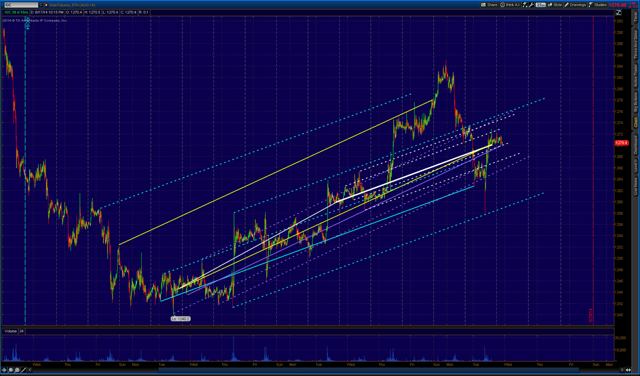Click the beaker quick studies icon
The width and height of the screenshot is (640, 376).
[525, 5]
